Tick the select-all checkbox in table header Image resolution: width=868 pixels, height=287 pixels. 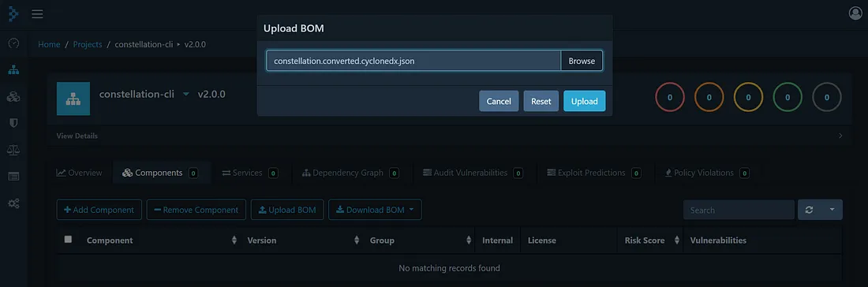[x=68, y=240]
